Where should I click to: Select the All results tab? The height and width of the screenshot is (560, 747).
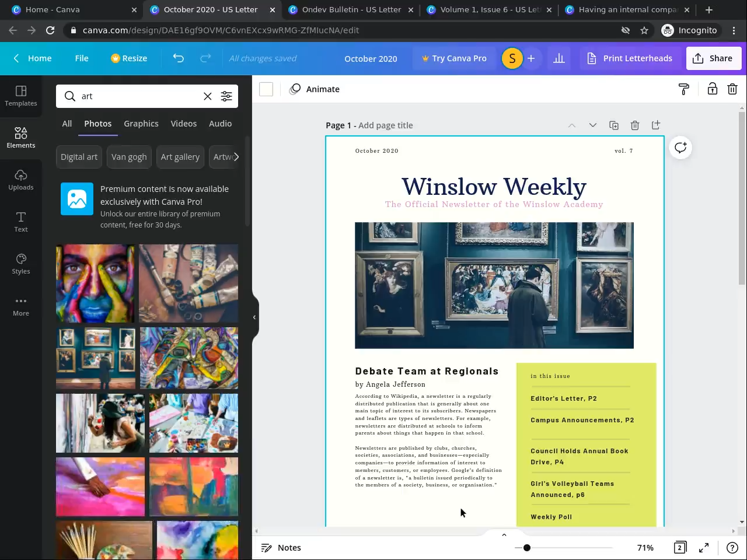(x=67, y=124)
